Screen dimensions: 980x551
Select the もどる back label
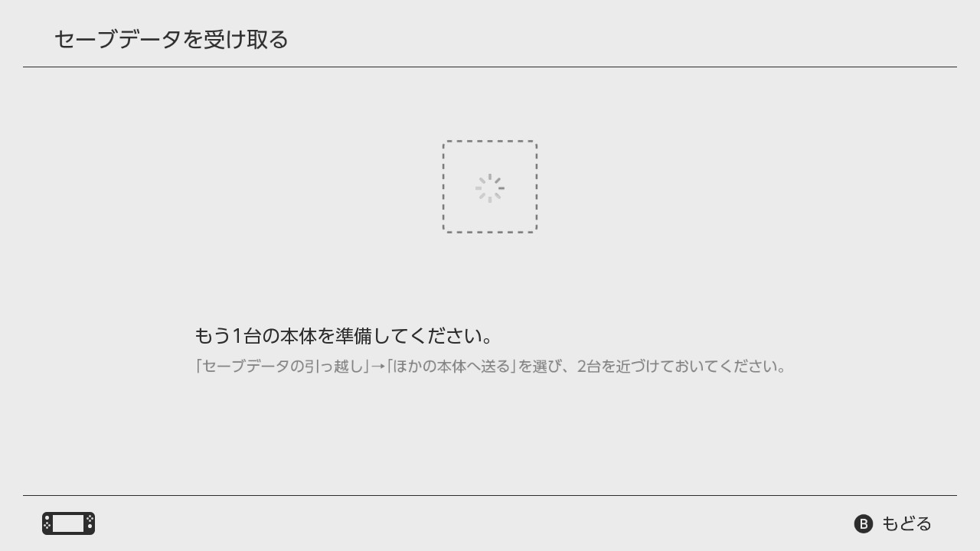pos(906,523)
